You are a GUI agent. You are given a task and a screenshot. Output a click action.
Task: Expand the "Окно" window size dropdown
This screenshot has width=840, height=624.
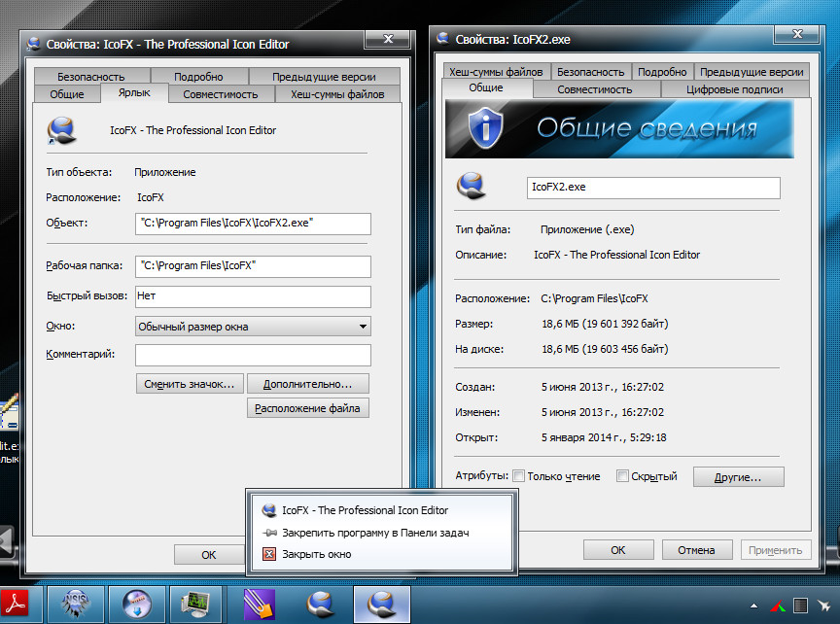click(x=363, y=327)
